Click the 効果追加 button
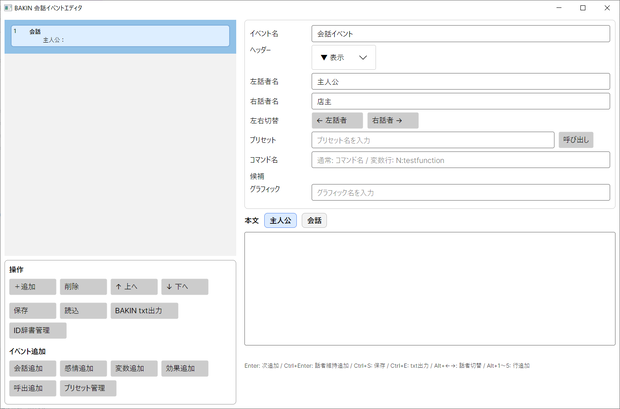The height and width of the screenshot is (409, 620). [185, 368]
